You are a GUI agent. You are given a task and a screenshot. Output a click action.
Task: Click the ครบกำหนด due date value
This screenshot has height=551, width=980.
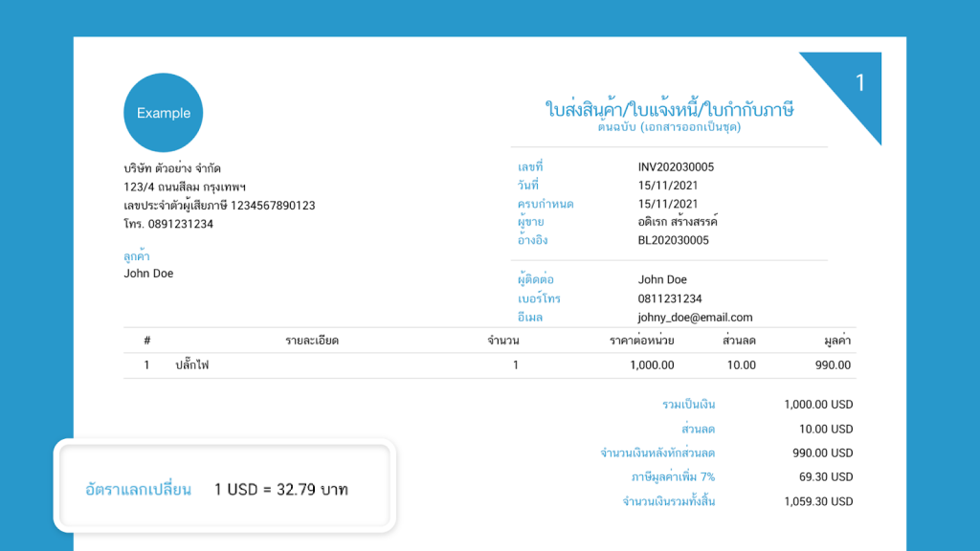coord(668,204)
